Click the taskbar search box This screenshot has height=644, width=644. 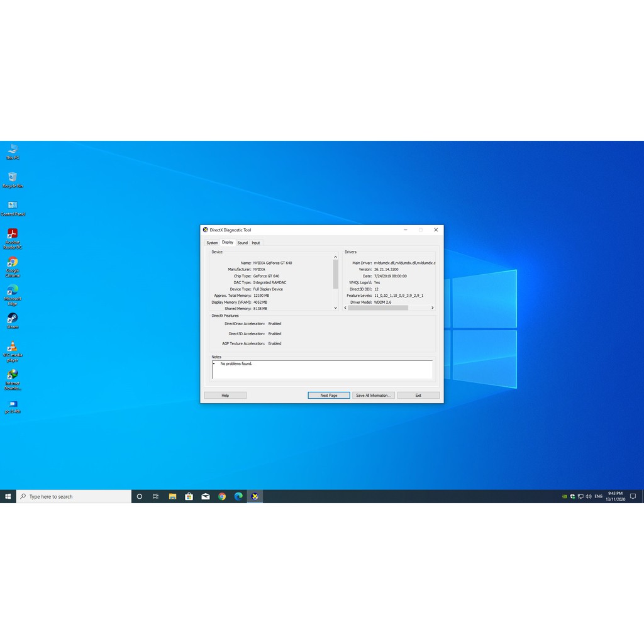pos(74,496)
